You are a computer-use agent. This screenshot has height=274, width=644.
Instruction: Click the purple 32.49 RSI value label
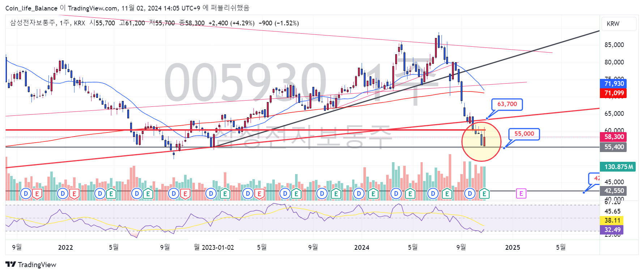click(x=612, y=230)
